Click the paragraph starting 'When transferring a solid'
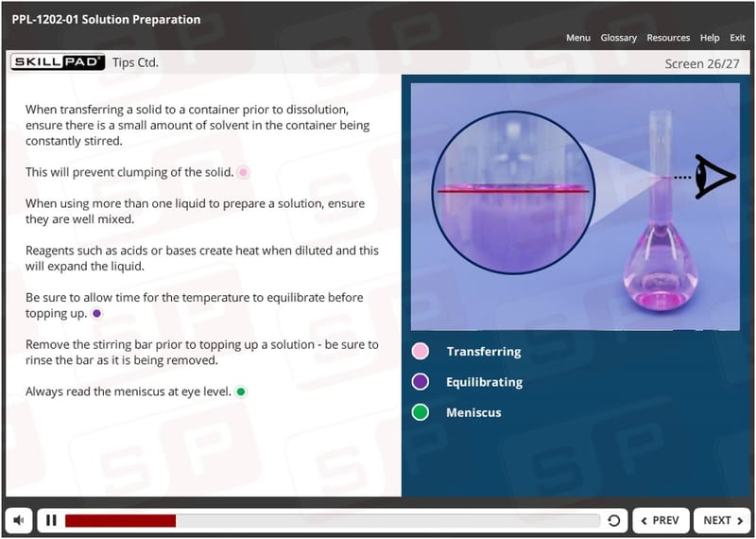756x539 pixels. pos(198,125)
